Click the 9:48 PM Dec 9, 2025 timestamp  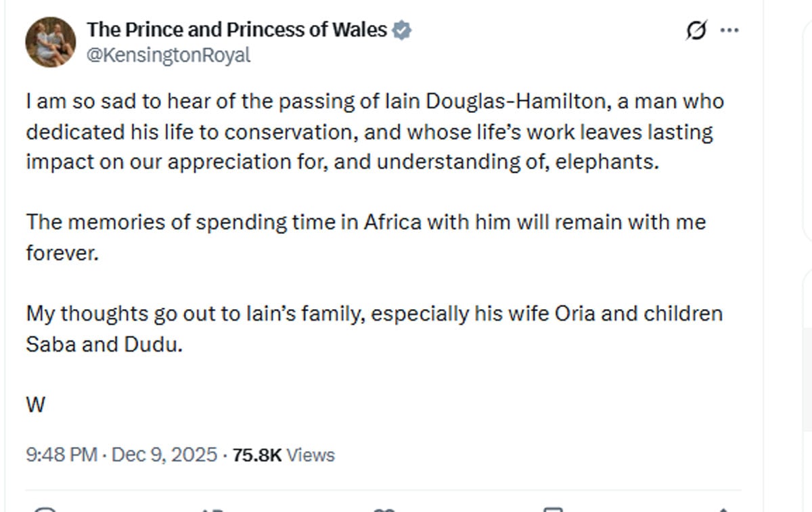122,455
